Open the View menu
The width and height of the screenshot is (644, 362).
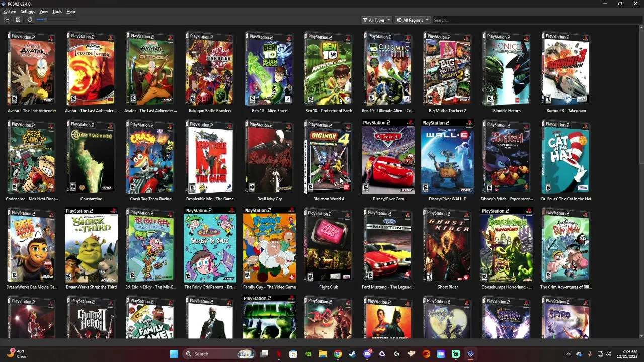pyautogui.click(x=44, y=11)
